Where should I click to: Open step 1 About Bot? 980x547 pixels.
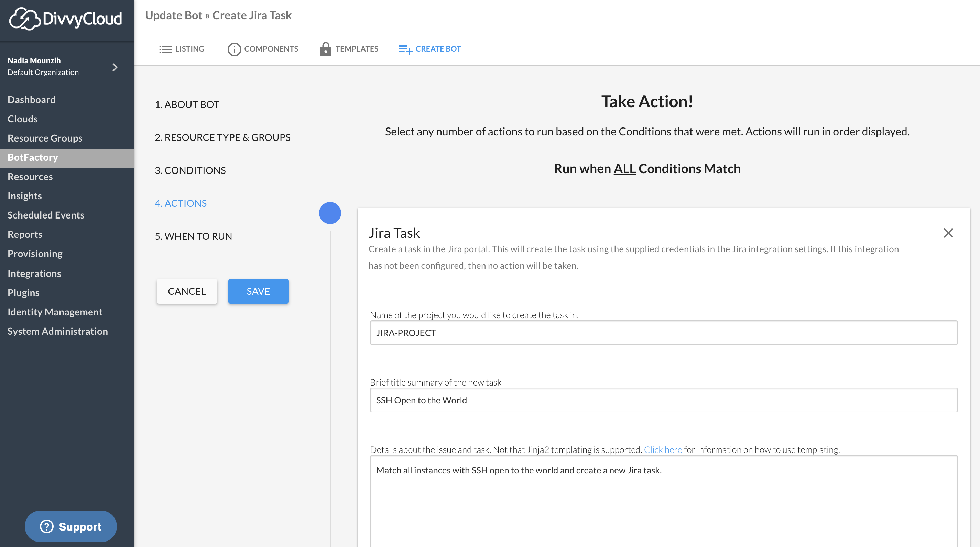tap(187, 104)
